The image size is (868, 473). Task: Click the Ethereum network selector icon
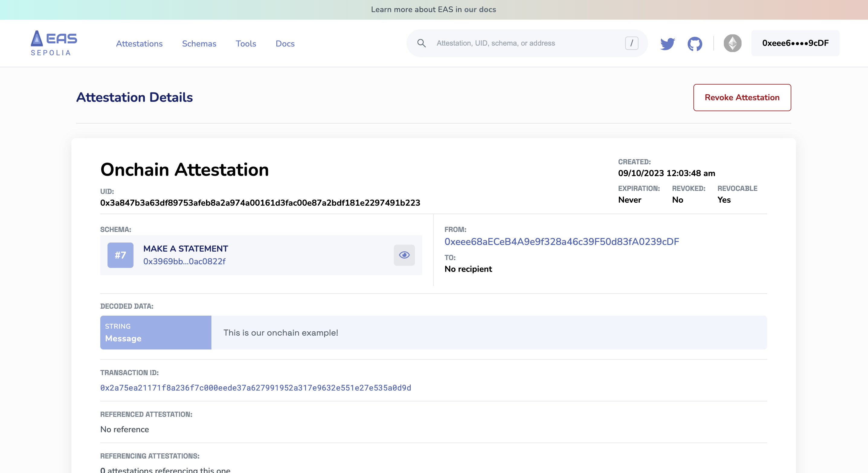pyautogui.click(x=732, y=43)
